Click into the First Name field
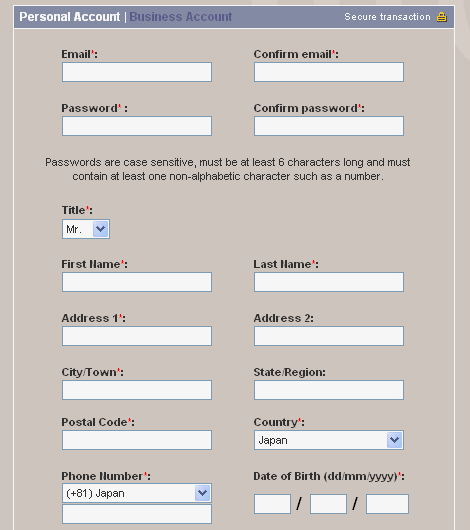This screenshot has height=530, width=470. pyautogui.click(x=137, y=282)
